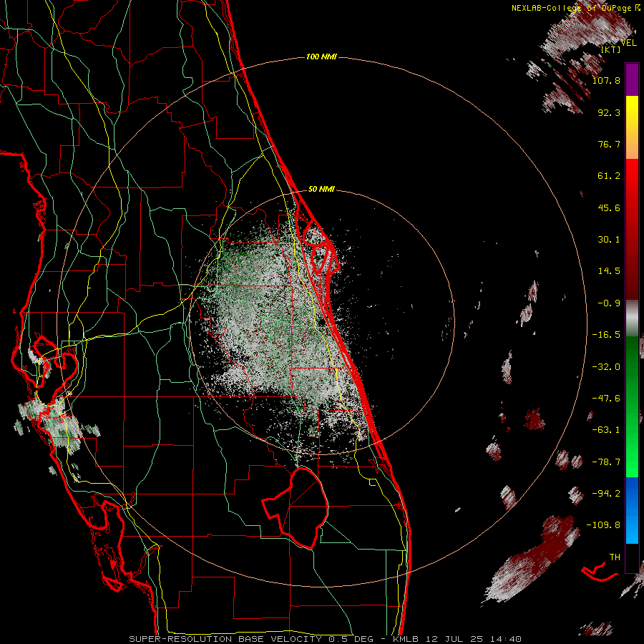Click the 'KMLB' station identifier in caption
The width and height of the screenshot is (644, 644).
(404, 639)
